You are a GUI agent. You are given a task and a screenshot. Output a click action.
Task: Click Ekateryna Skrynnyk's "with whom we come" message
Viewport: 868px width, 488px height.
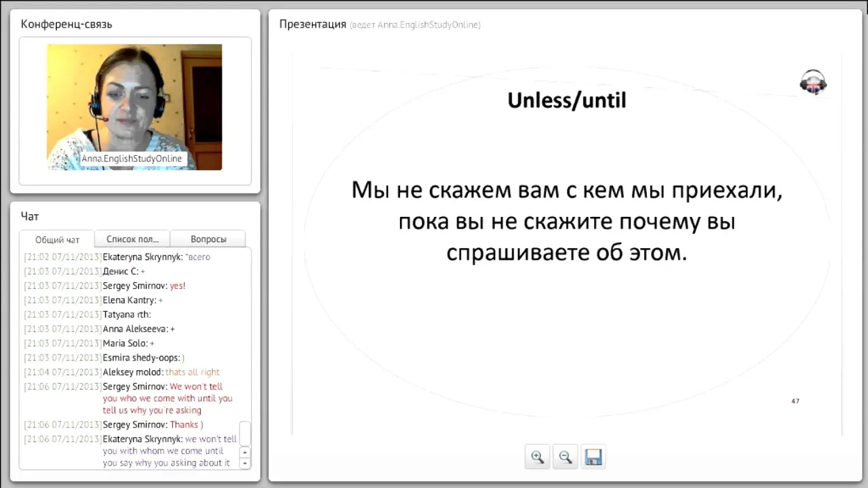tap(131, 451)
